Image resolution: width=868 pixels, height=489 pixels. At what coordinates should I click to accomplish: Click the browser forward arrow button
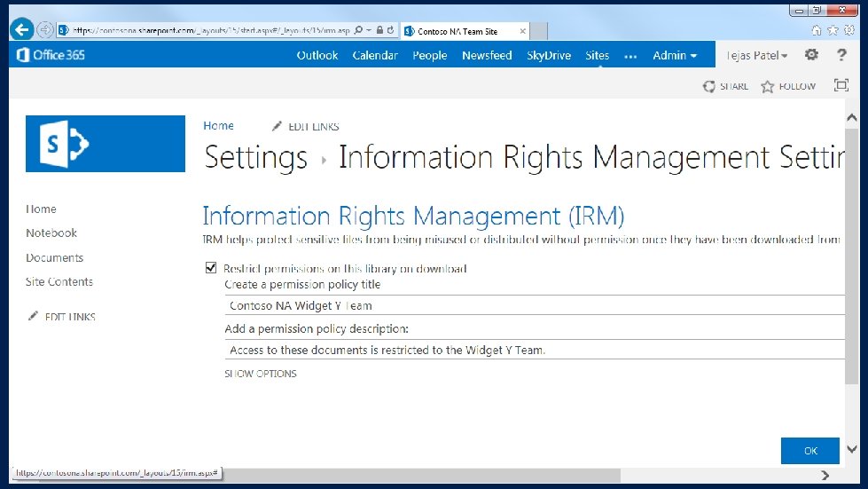point(45,30)
